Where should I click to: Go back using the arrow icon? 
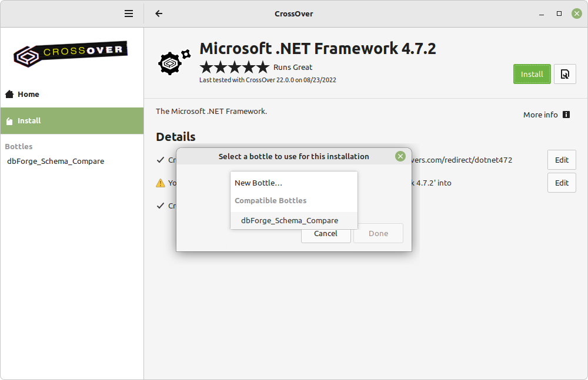159,14
